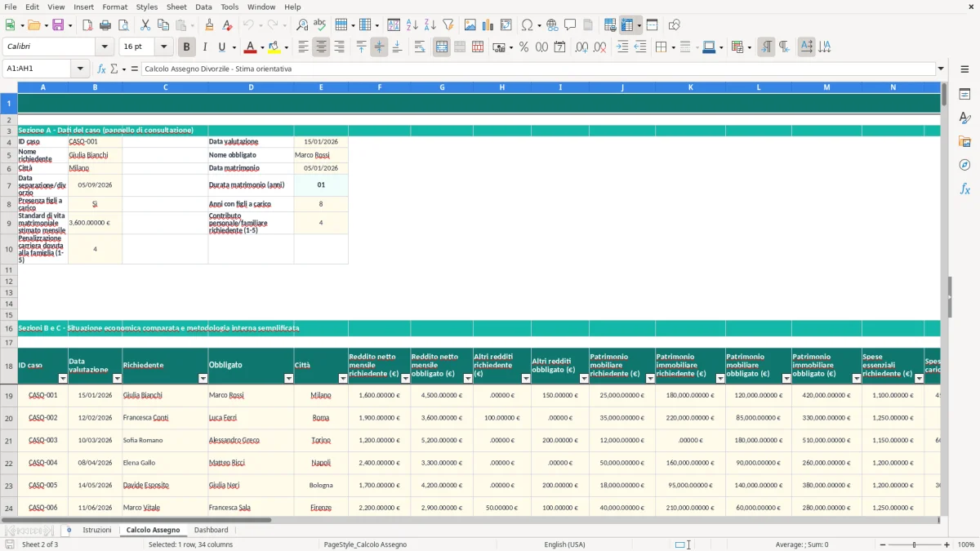
Task: Toggle Italic formatting
Action: (x=205, y=47)
